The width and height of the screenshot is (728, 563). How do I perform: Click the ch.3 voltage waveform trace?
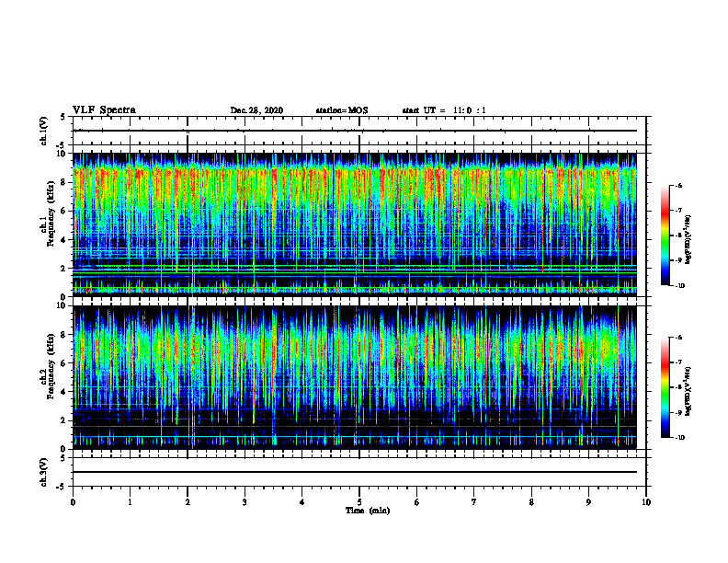coord(355,472)
